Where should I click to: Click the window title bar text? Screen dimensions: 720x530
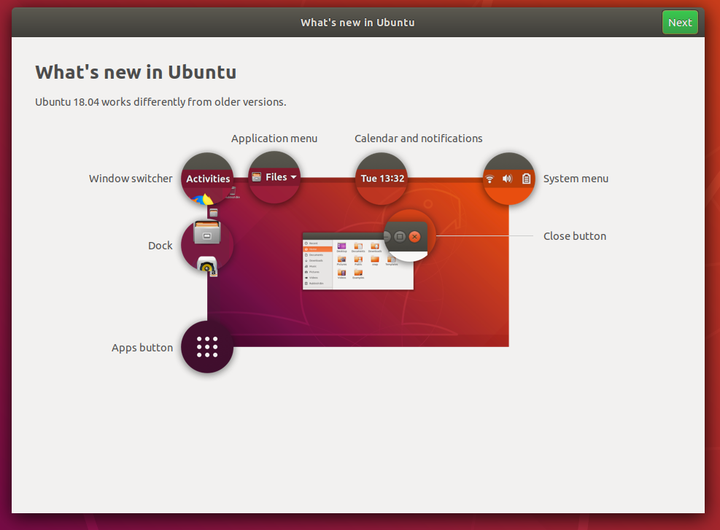point(358,23)
